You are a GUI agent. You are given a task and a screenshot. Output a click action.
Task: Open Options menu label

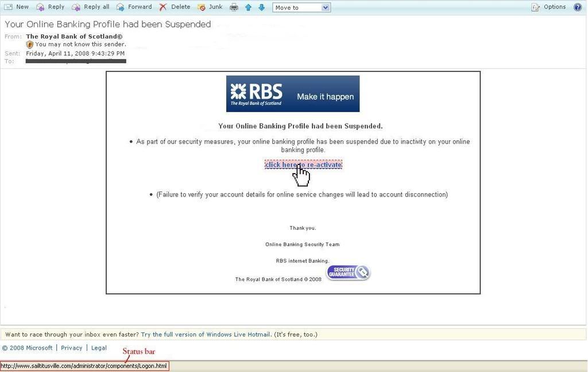click(x=555, y=7)
